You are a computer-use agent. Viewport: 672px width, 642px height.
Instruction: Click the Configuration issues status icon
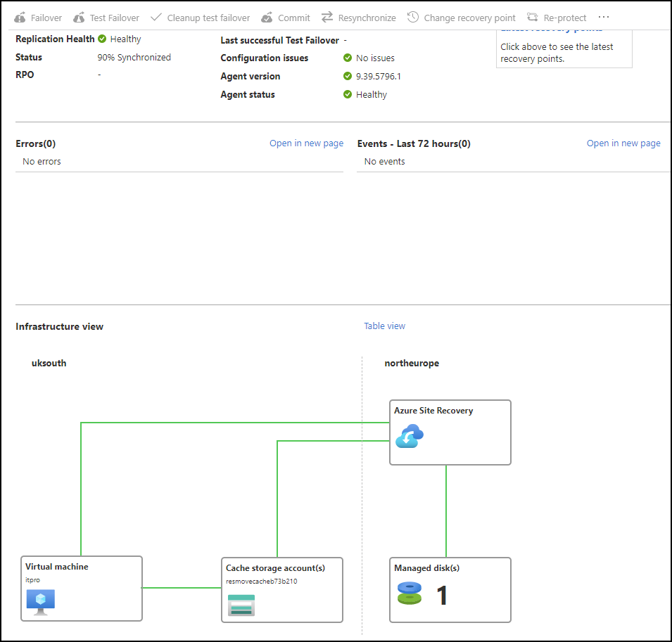tap(348, 58)
